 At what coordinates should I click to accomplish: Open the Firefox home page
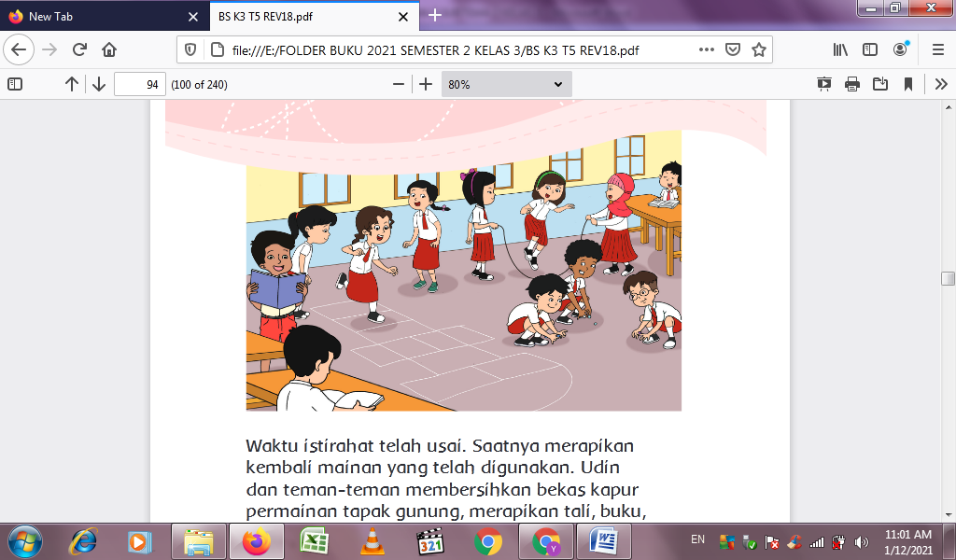pyautogui.click(x=109, y=50)
